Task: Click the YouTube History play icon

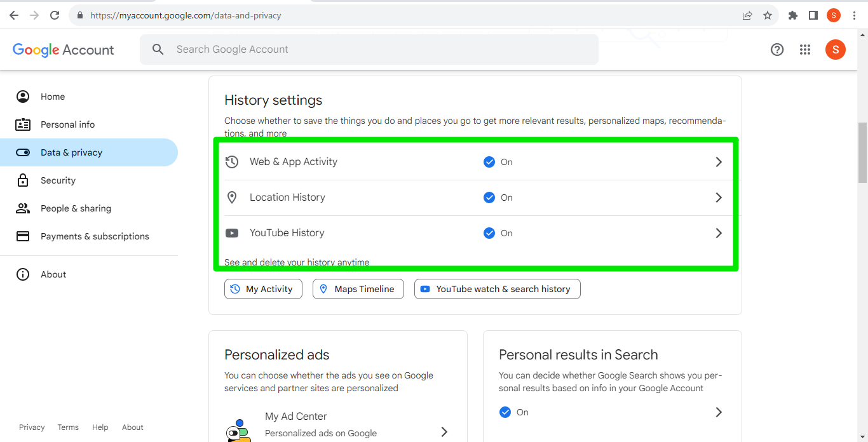Action: pyautogui.click(x=232, y=233)
